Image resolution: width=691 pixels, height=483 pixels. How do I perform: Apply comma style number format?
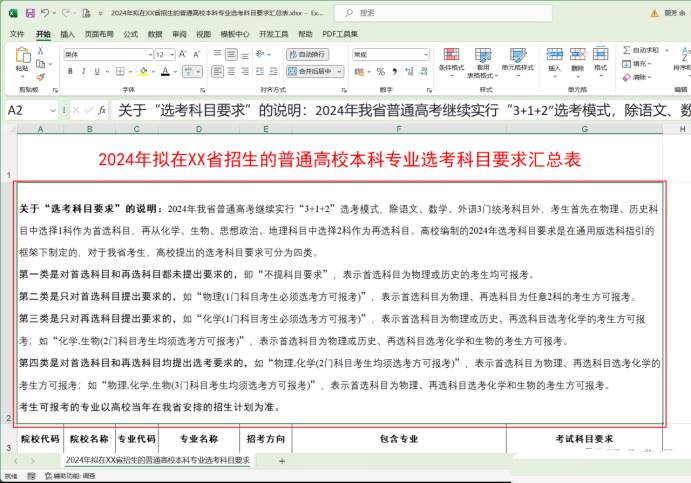394,71
